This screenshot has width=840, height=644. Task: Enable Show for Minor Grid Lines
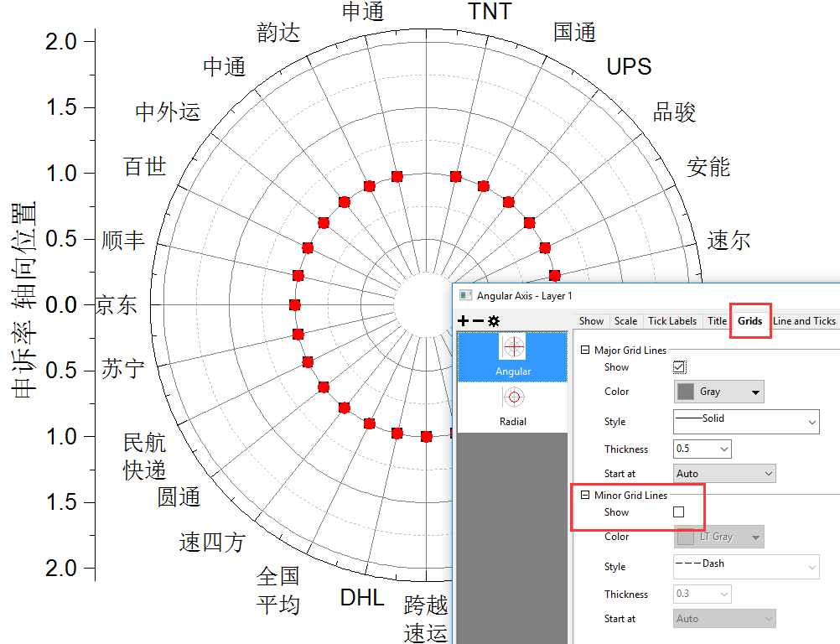click(678, 512)
